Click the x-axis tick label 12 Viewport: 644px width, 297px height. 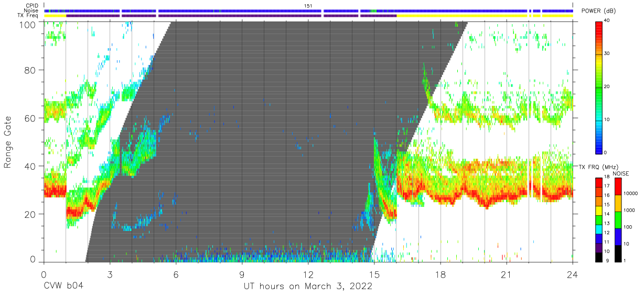308,274
